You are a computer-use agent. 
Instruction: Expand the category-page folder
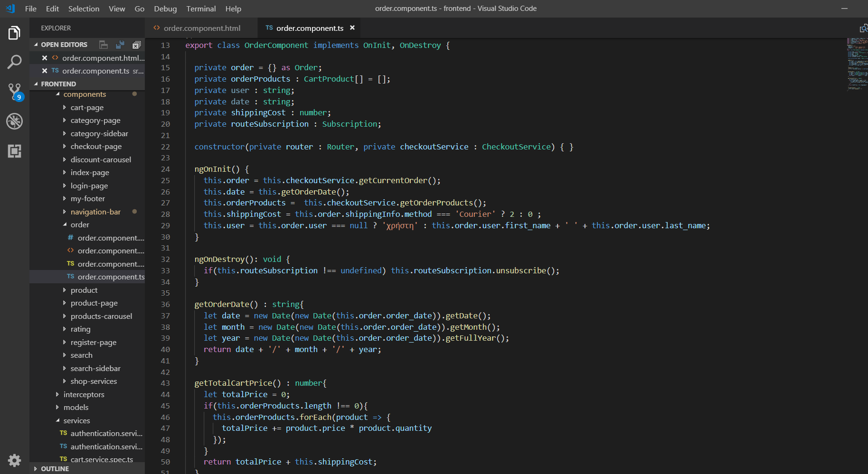(x=87, y=121)
